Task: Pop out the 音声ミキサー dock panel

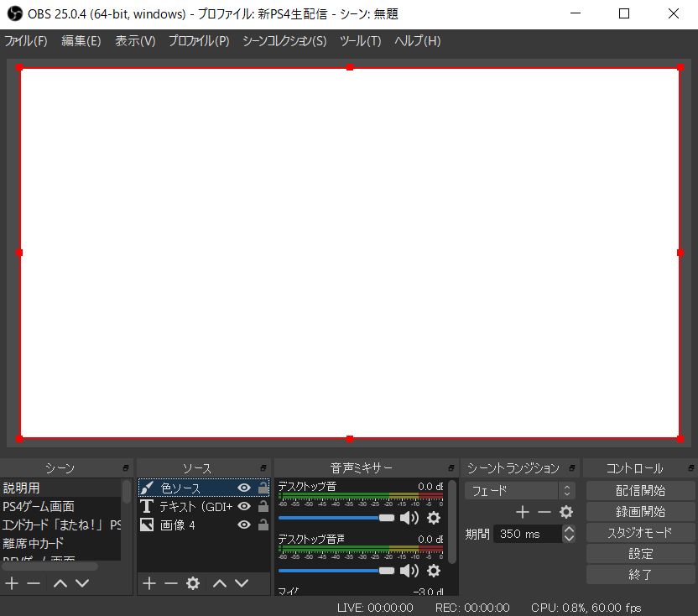Action: (451, 467)
